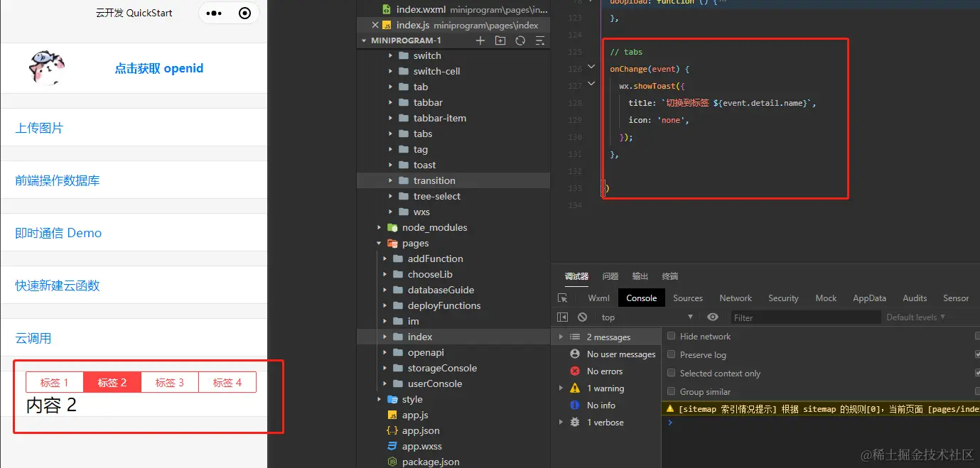Viewport: 980px width, 468px height.
Task: Switch to the Network tab
Action: click(735, 298)
